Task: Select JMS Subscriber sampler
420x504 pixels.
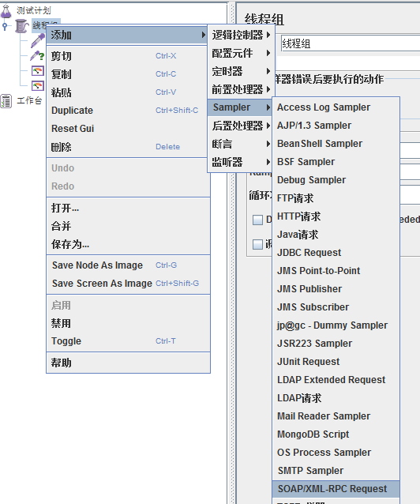Action: point(336,307)
